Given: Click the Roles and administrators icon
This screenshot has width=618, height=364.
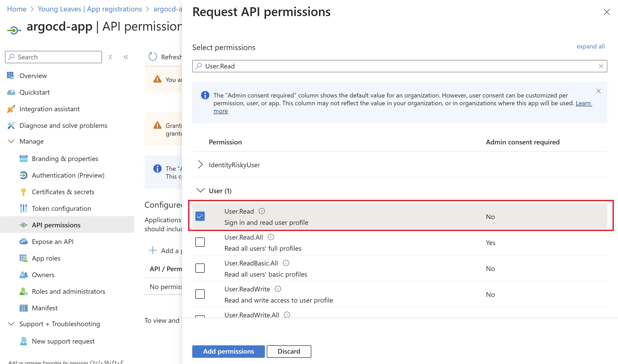Looking at the screenshot, I should (x=23, y=291).
